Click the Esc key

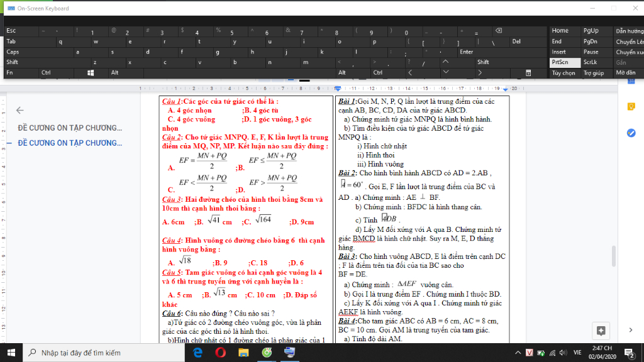21,31
